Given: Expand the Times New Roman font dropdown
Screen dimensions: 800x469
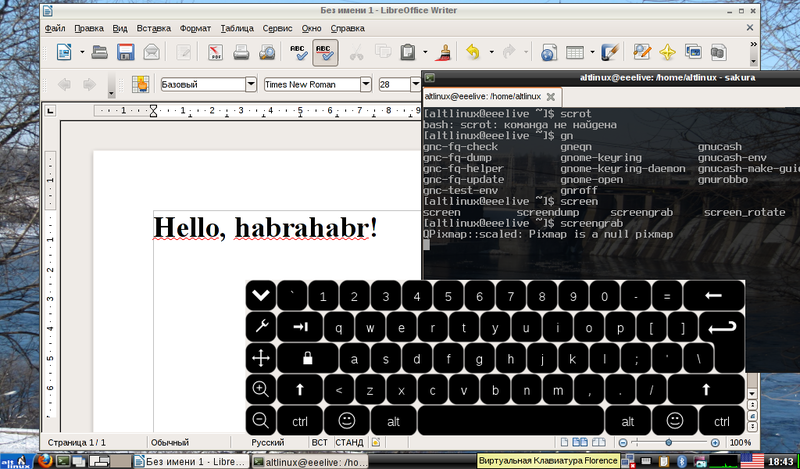Looking at the screenshot, I should coord(366,84).
